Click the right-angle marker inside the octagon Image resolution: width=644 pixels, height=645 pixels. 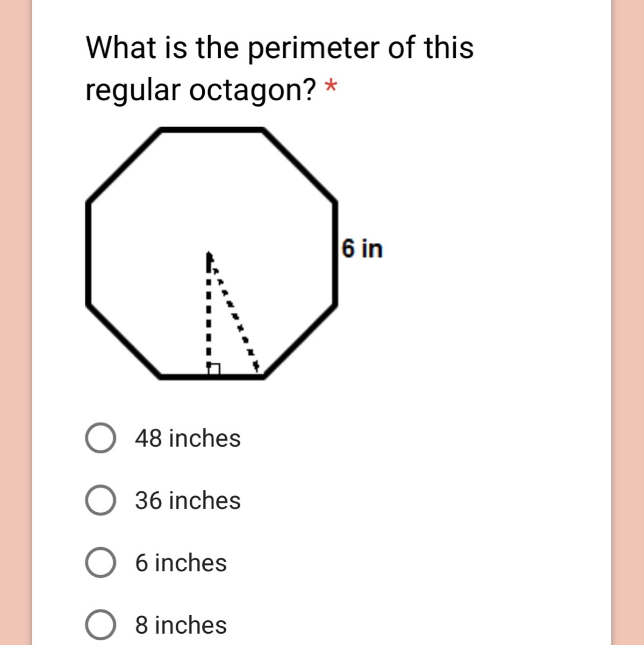[214, 369]
